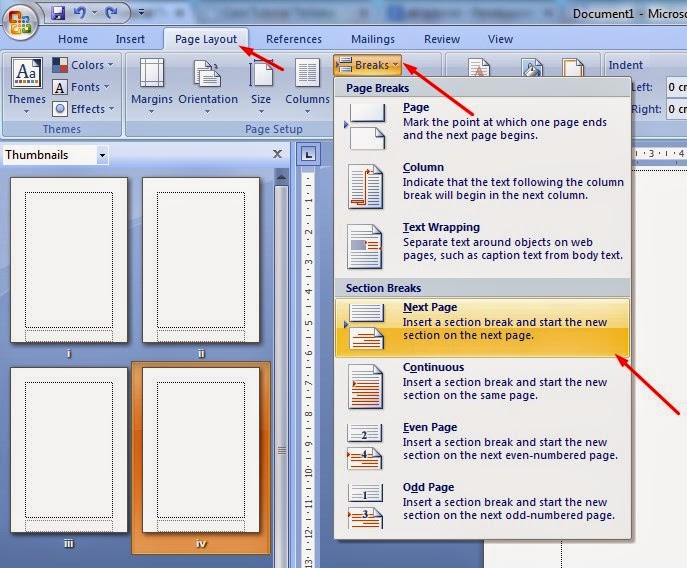687x568 pixels.
Task: Open the Margins menu
Action: (x=152, y=85)
